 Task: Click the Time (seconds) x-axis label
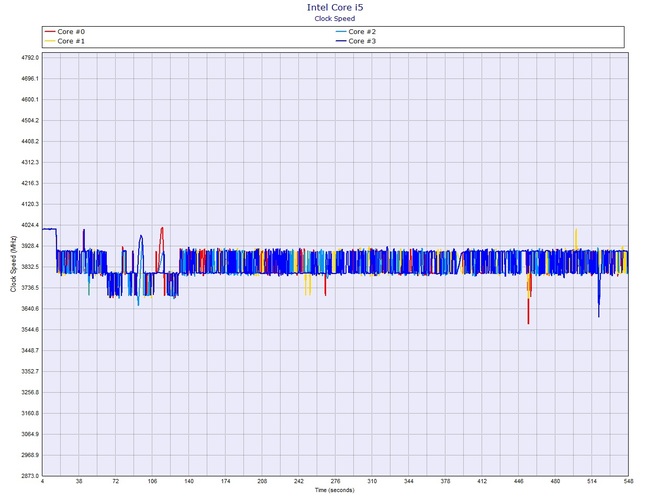[335, 491]
